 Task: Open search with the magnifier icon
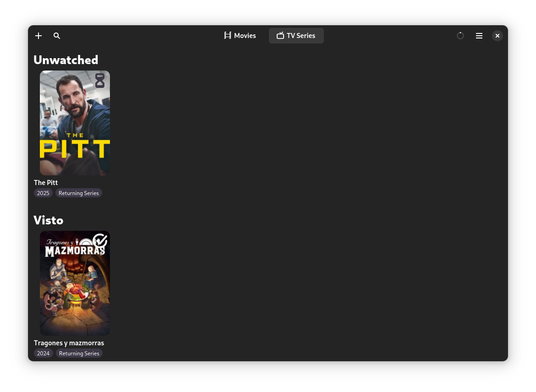[x=57, y=36]
